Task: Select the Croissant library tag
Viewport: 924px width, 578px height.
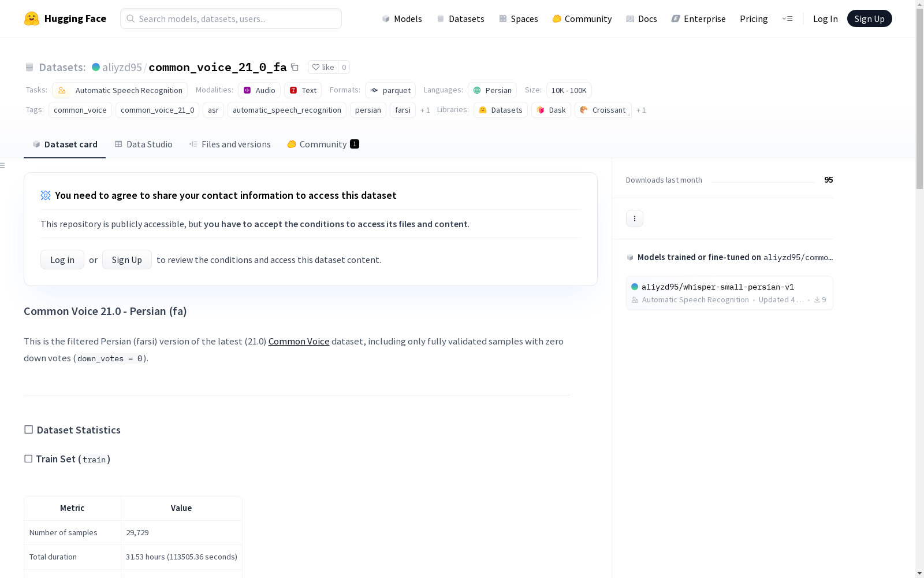Action: click(x=603, y=110)
